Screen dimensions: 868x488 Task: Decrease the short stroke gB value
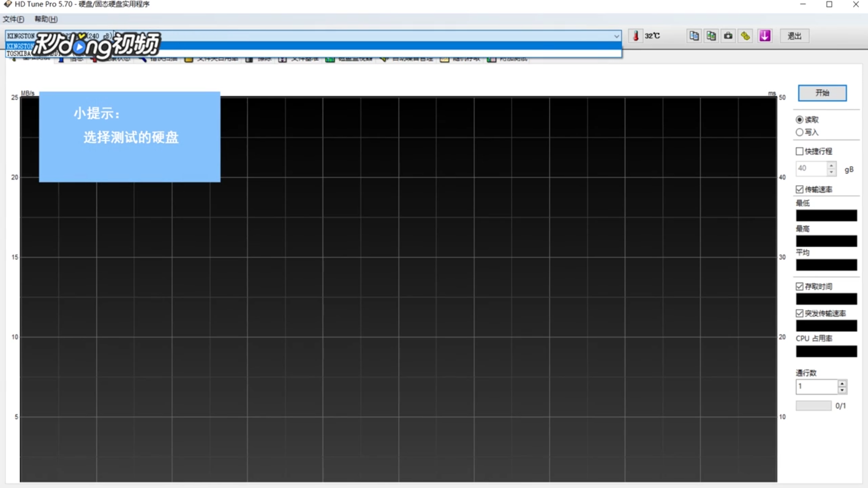[x=831, y=172]
